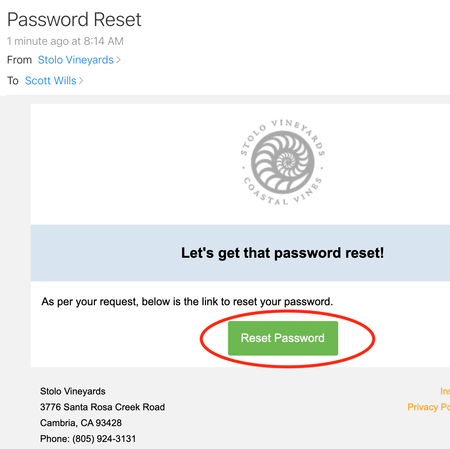The image size is (450, 449).
Task: Click the Stolo Vineyards footer company name
Action: (73, 391)
